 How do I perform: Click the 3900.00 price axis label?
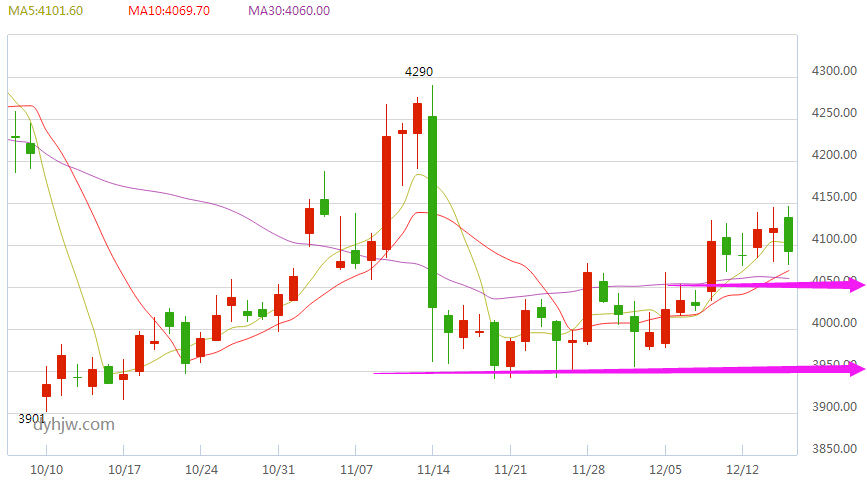coord(834,407)
